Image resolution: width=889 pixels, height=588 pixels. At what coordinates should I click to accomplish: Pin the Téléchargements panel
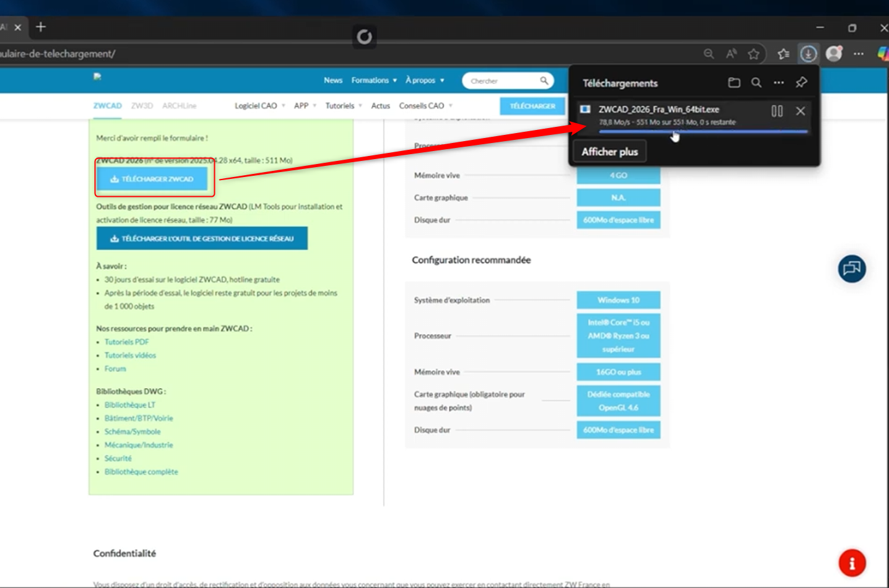(801, 83)
